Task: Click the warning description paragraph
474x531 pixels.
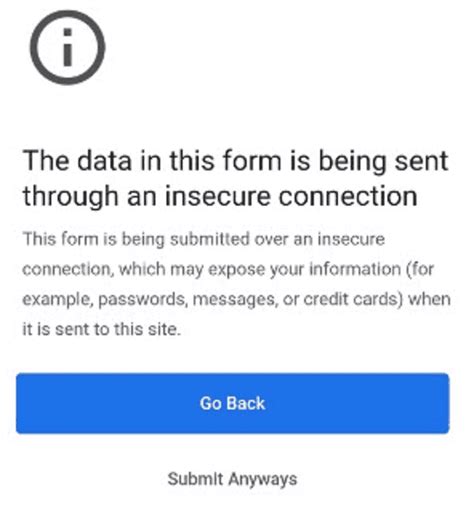Action: tap(236, 284)
